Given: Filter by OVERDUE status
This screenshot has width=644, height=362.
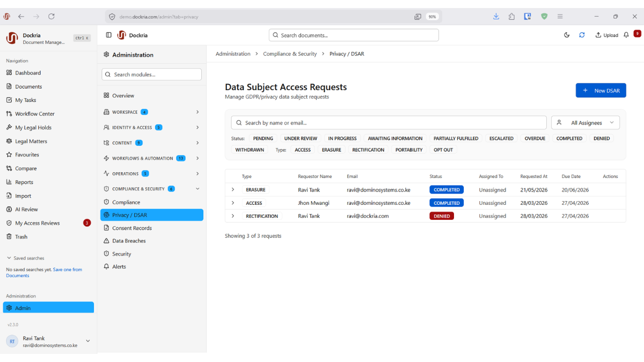Looking at the screenshot, I should point(535,138).
